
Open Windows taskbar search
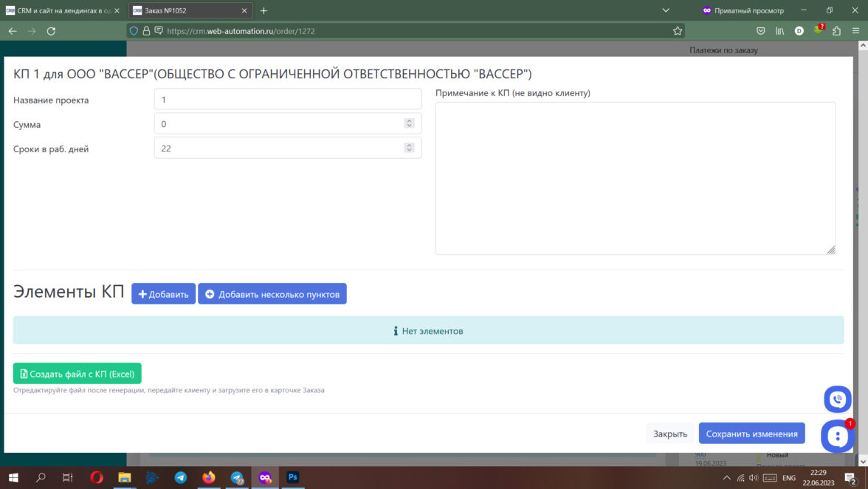41,477
